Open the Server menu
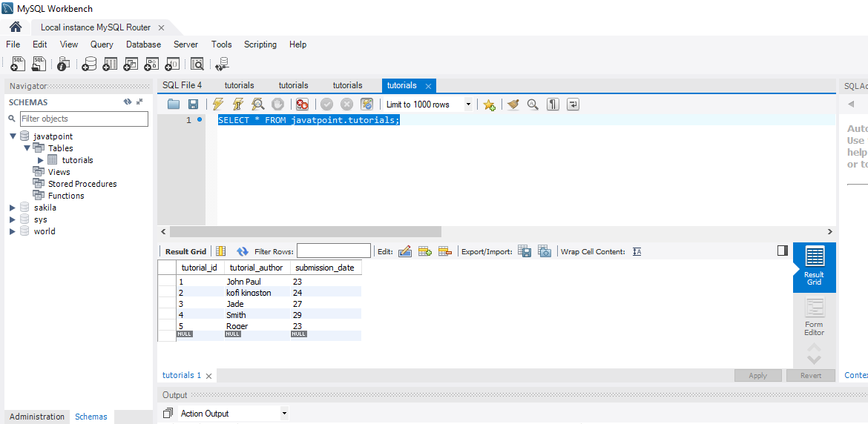The height and width of the screenshot is (424, 868). coord(186,44)
